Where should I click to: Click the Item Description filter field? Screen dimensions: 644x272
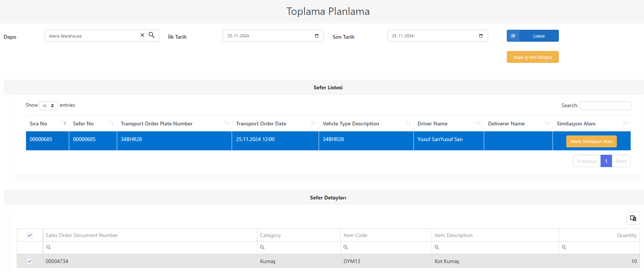tap(495, 247)
